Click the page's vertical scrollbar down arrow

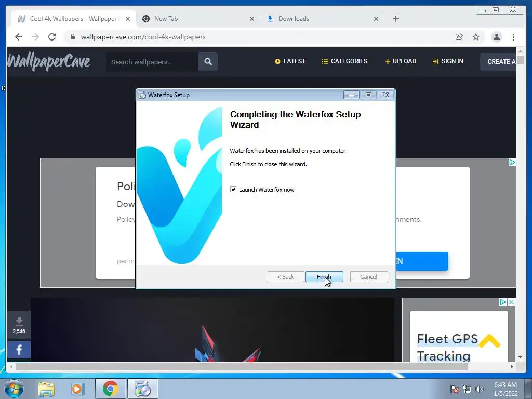pos(520,357)
